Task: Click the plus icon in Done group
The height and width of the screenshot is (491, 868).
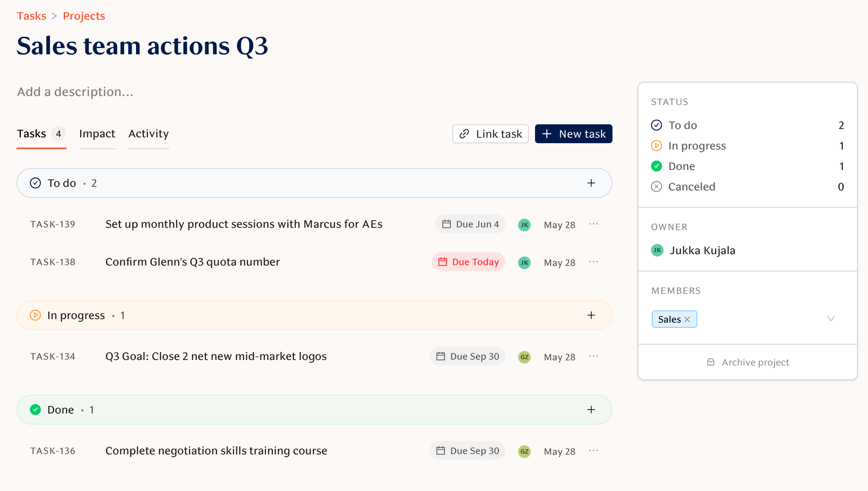Action: point(591,410)
